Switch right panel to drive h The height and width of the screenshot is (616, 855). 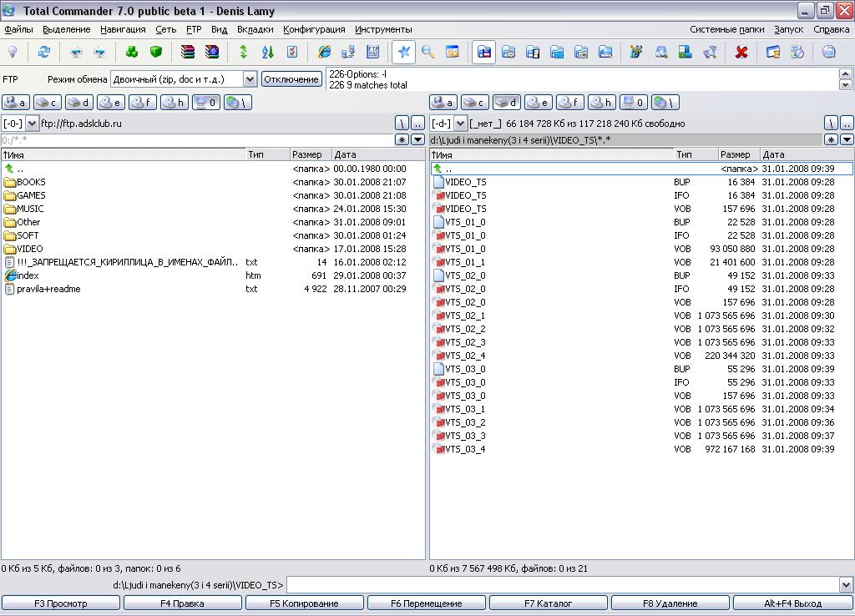pyautogui.click(x=602, y=103)
